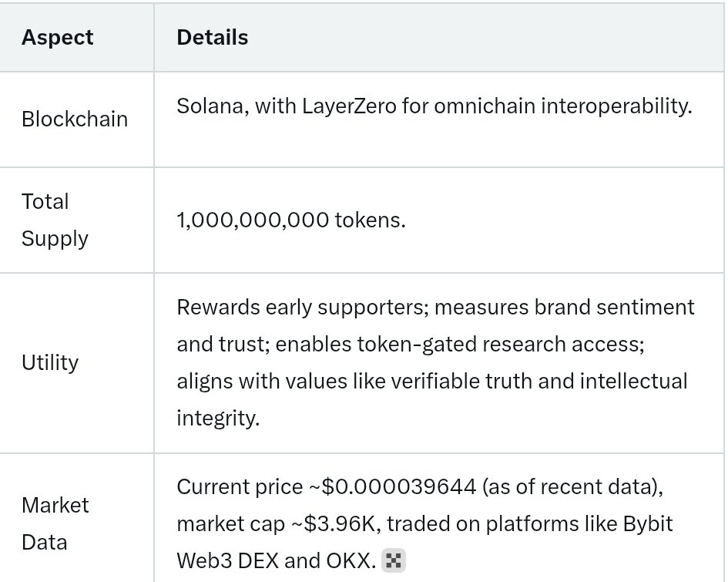Click the omnichain interoperability phrase
The height and width of the screenshot is (582, 728).
tap(562, 106)
